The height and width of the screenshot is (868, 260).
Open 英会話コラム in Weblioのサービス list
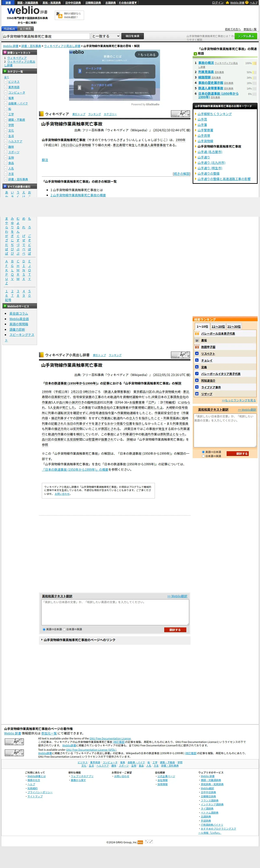pos(18,313)
